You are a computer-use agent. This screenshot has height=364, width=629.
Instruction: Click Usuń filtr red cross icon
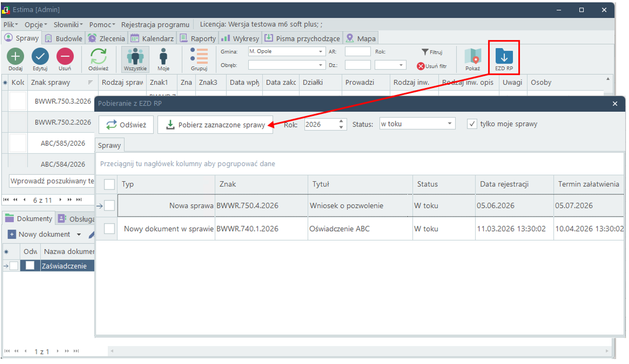coord(421,66)
